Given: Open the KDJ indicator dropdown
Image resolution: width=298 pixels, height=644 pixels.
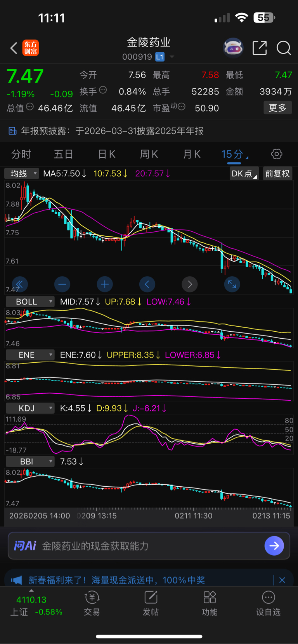Looking at the screenshot, I should (30, 408).
